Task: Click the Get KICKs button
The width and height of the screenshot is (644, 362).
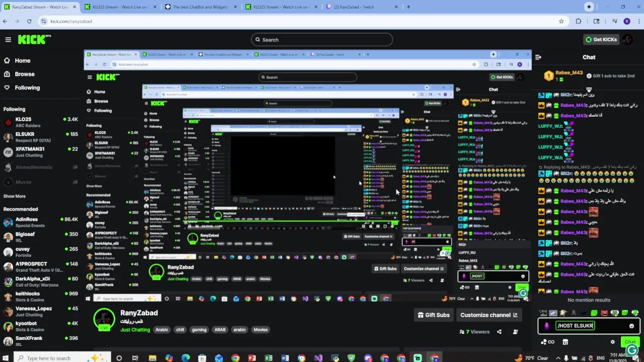Action: click(601, 40)
